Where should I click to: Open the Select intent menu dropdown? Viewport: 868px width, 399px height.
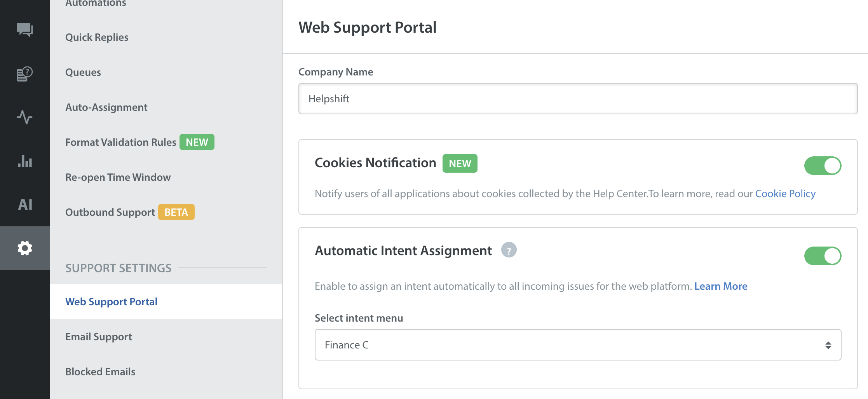578,345
